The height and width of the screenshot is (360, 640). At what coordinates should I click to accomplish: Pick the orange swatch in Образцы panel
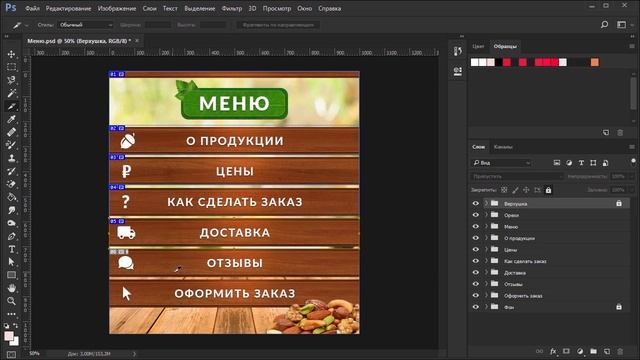coord(595,62)
